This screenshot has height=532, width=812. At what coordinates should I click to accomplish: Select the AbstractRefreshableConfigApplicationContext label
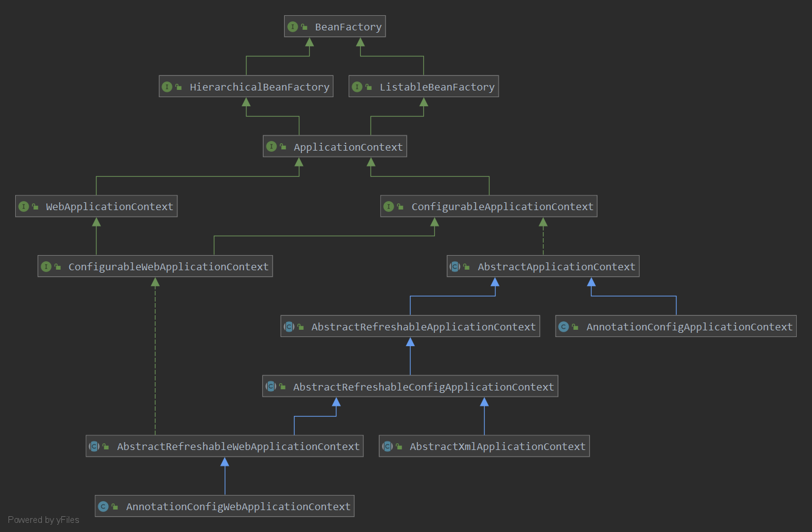(x=424, y=387)
